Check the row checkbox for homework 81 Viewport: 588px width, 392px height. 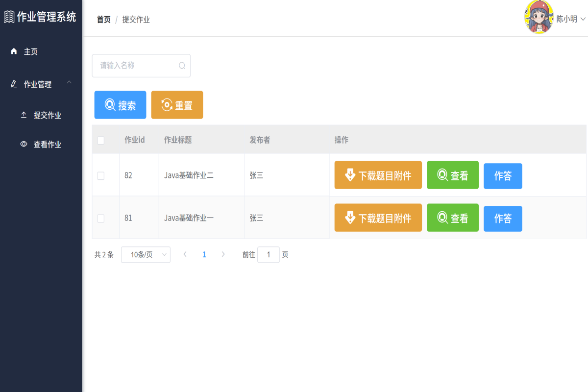[x=101, y=218]
